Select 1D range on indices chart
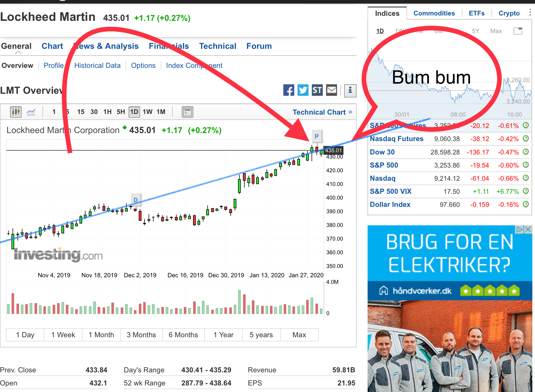The height and width of the screenshot is (392, 535). coord(380,31)
